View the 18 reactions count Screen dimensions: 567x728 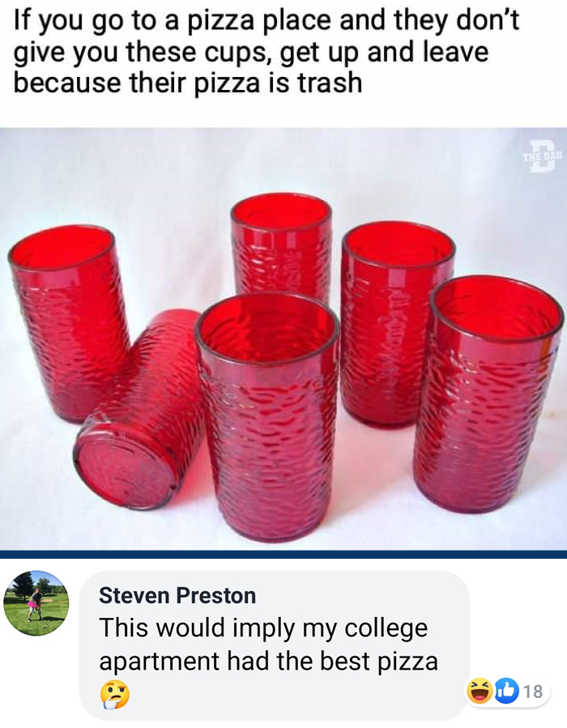[532, 692]
